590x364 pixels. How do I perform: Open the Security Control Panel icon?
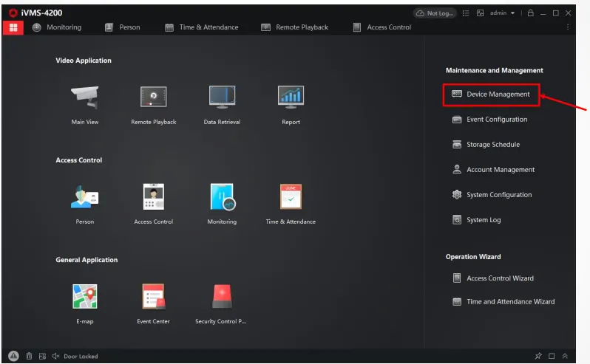[222, 297]
